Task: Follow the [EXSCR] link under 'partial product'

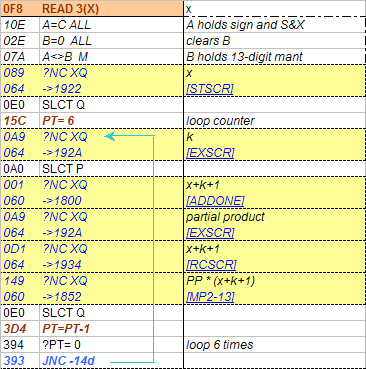Action: point(210,233)
